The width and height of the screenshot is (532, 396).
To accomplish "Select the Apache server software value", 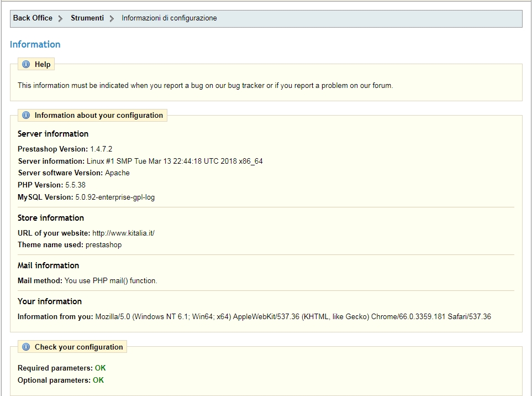I will [x=117, y=173].
